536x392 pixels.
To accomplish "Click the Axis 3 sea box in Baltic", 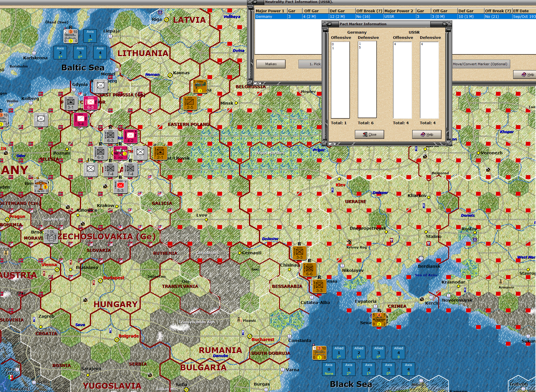I will (x=80, y=53).
